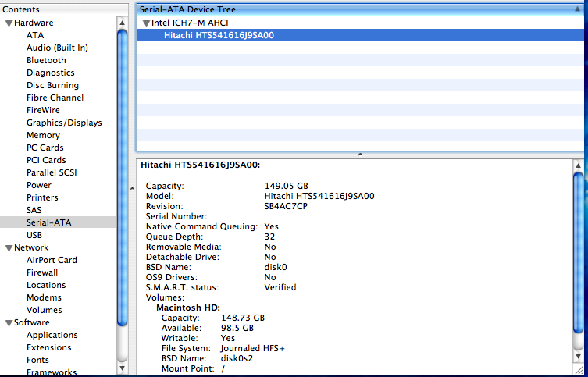Click details pane scroll up arrow
The width and height of the screenshot is (588, 377).
coord(578,165)
